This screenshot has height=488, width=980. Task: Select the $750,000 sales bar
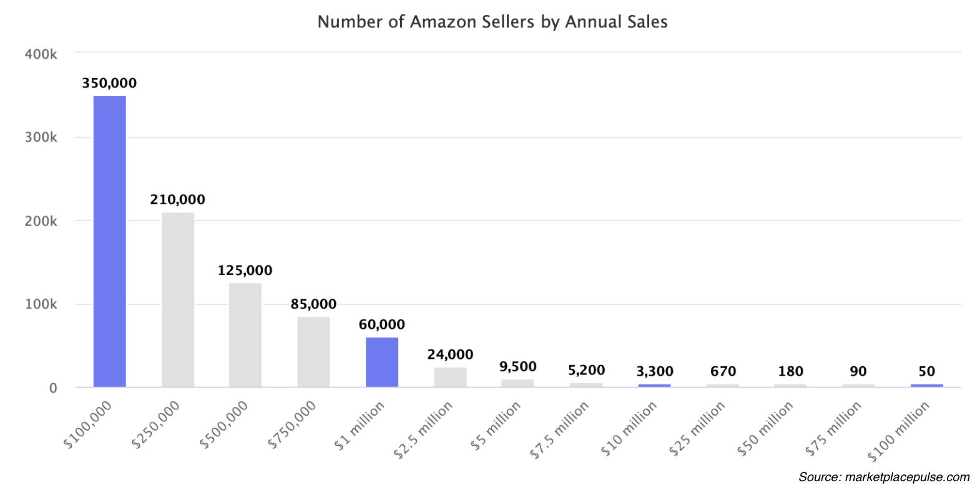(313, 352)
